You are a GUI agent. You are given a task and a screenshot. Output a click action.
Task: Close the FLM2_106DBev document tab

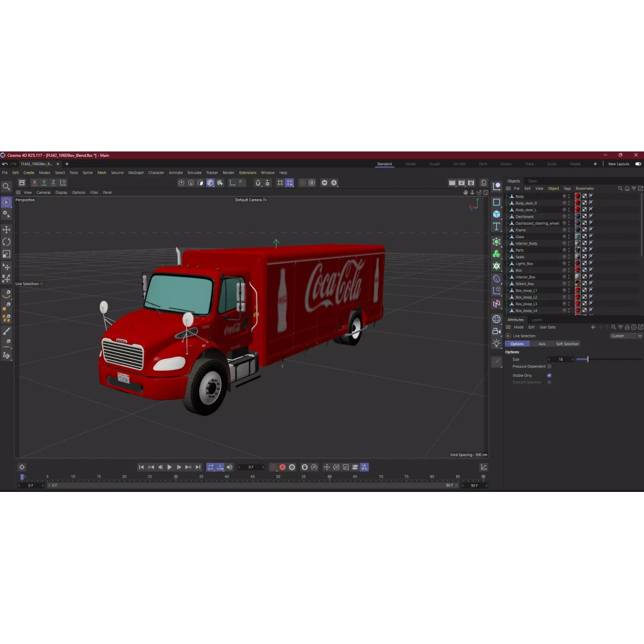[x=57, y=164]
